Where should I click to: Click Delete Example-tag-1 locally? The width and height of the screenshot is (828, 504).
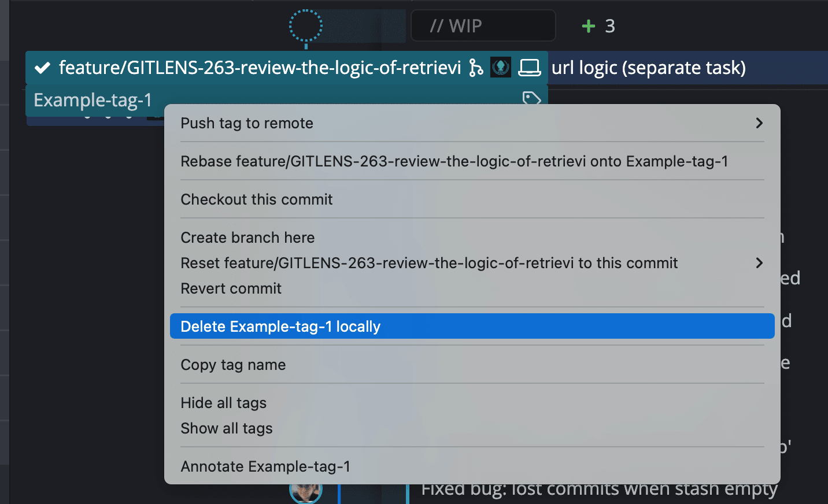pos(280,326)
